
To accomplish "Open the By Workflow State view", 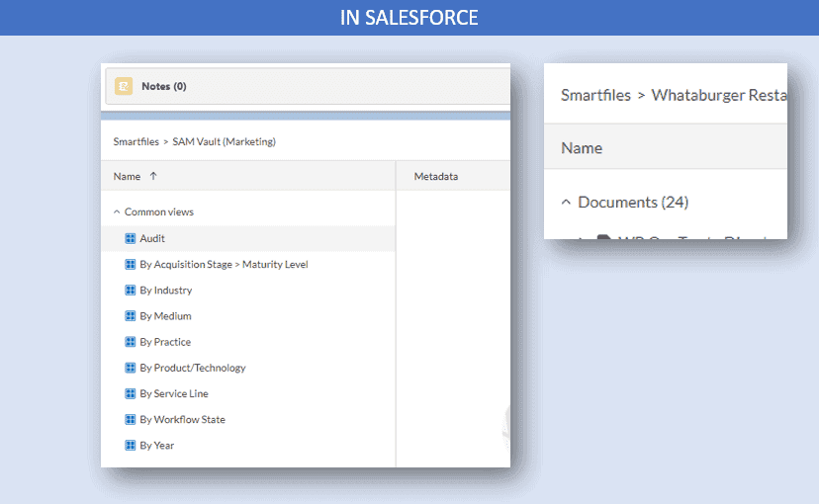I will tap(182, 419).
